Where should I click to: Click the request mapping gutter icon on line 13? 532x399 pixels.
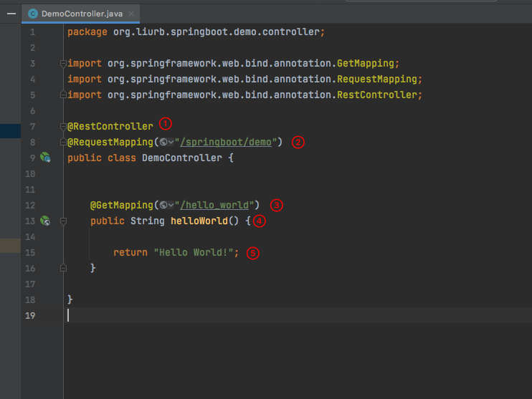[45, 221]
